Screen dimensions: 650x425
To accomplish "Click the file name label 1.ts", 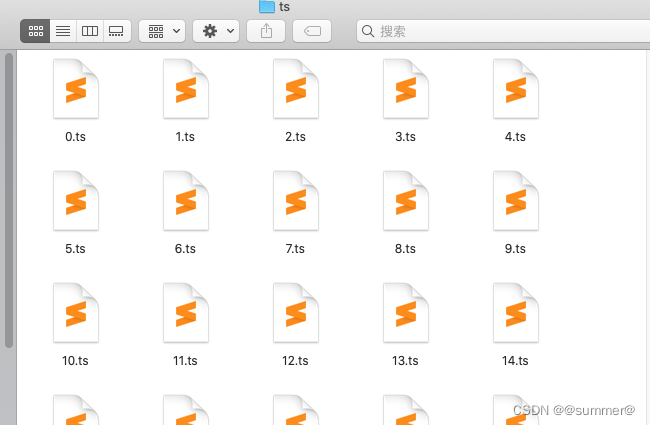I will pos(185,136).
